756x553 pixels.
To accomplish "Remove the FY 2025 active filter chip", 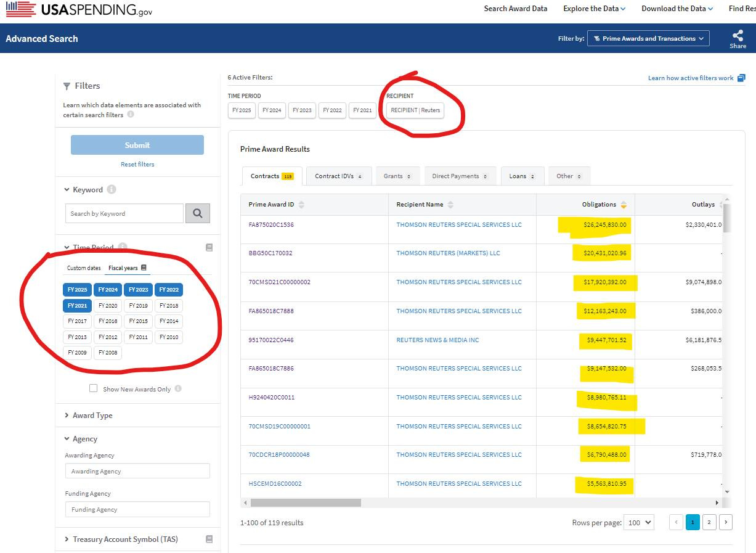I will tap(242, 110).
